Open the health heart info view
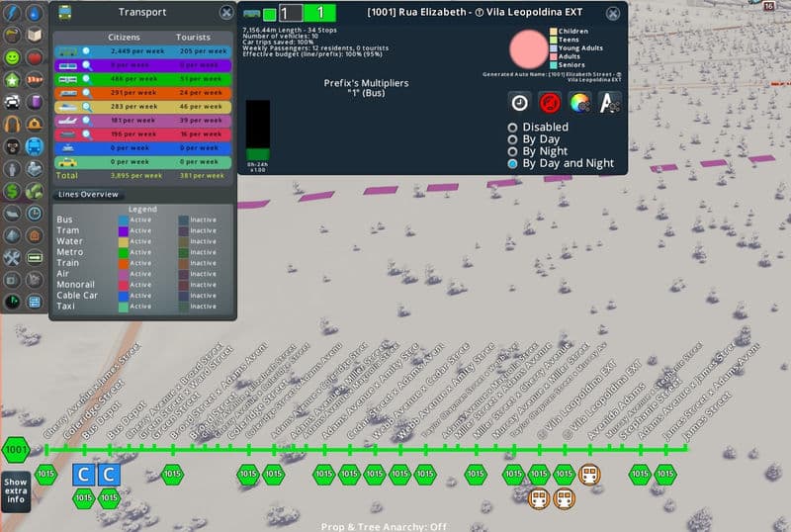The image size is (791, 532). [x=36, y=55]
